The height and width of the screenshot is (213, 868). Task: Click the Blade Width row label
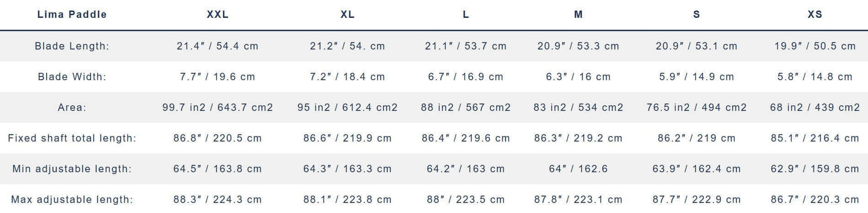(72, 76)
